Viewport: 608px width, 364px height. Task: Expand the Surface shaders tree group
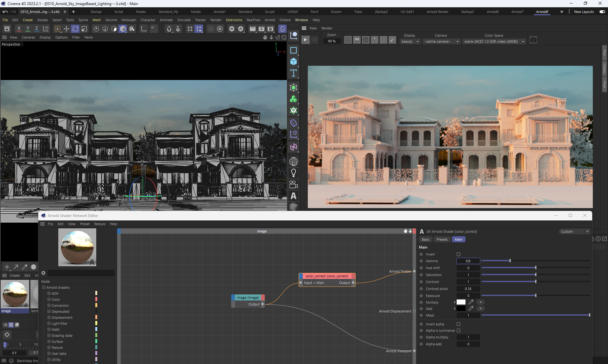click(49, 342)
